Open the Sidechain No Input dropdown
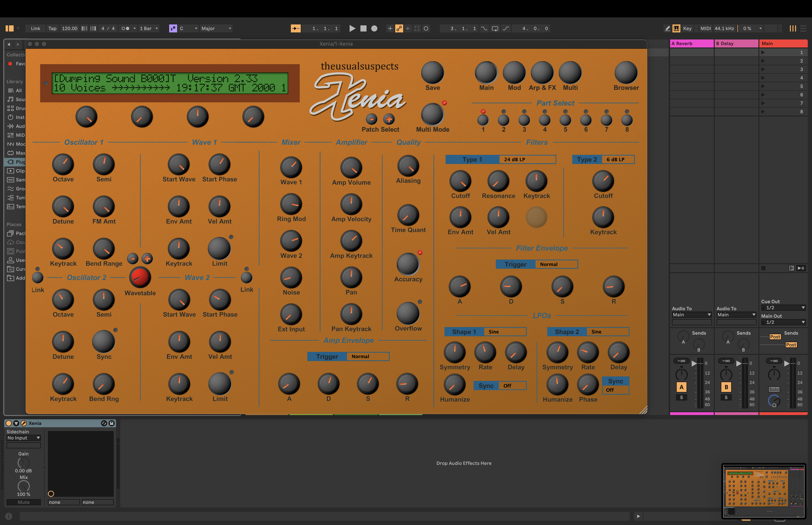The width and height of the screenshot is (812, 525). tap(23, 438)
